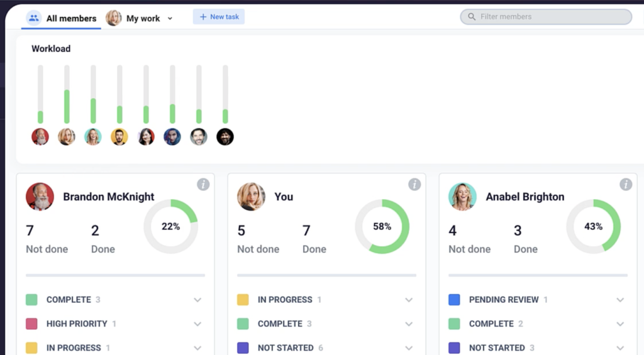
Task: Click the yellow IN PROGRESS swatch on You card
Action: 243,300
